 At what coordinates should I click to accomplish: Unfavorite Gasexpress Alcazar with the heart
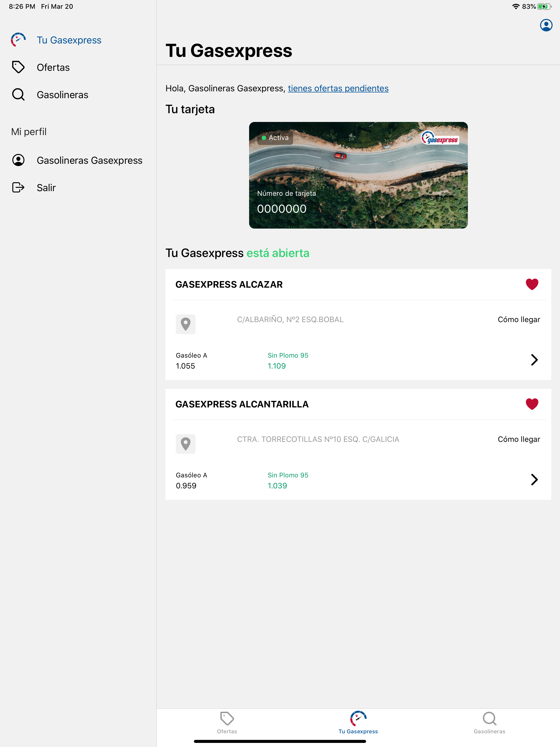pyautogui.click(x=532, y=284)
